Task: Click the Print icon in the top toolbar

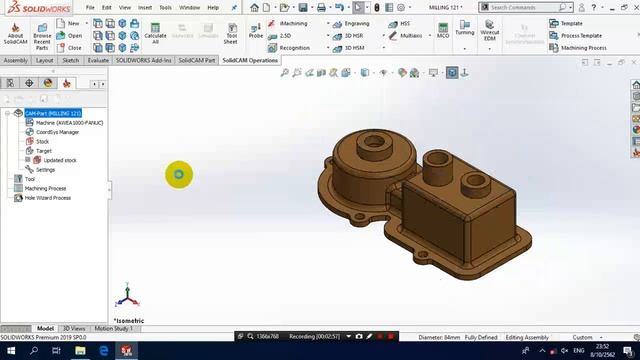Action: (321, 7)
